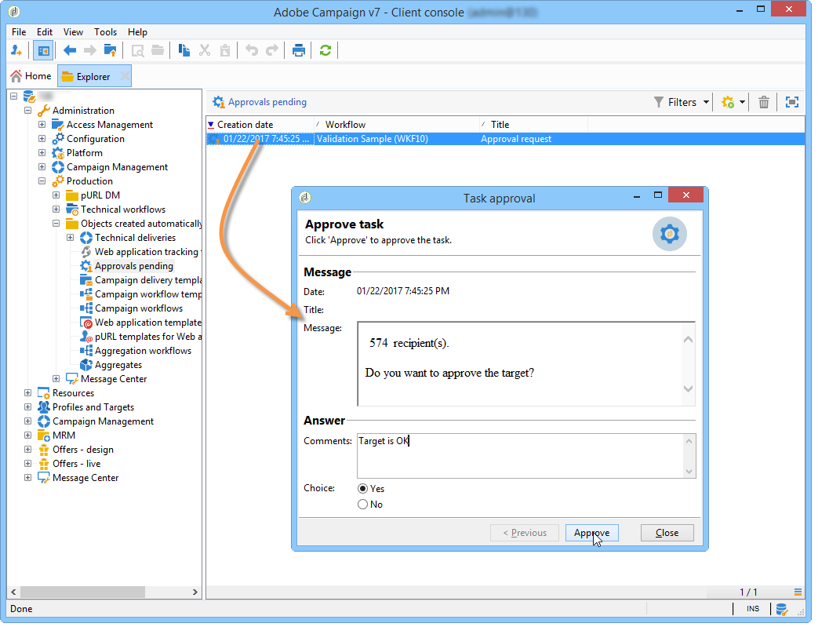Open the Tools menu
This screenshot has height=627, width=840.
click(x=105, y=31)
